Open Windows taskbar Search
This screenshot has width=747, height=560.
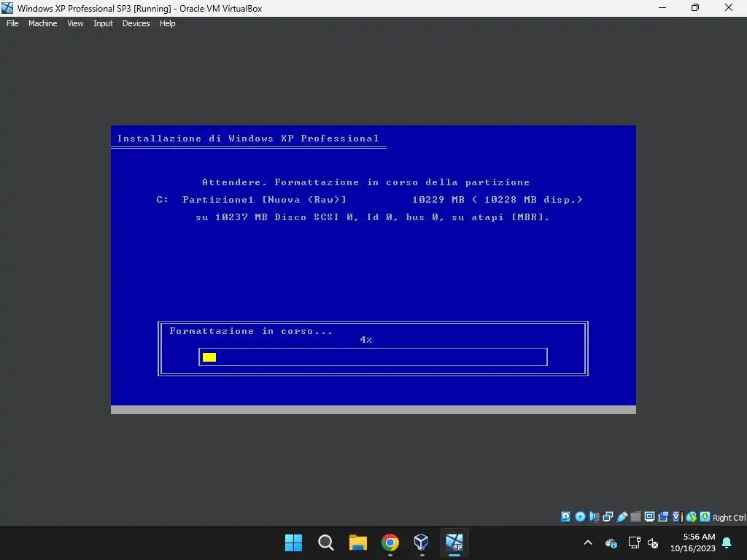(x=326, y=542)
